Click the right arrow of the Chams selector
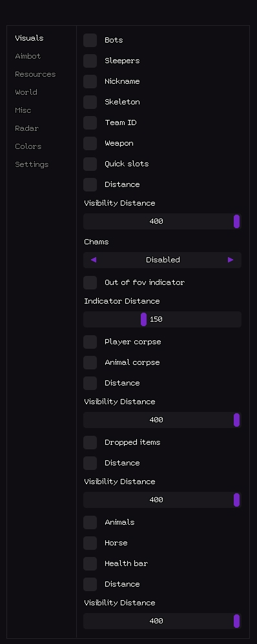The image size is (257, 644). pyautogui.click(x=231, y=260)
